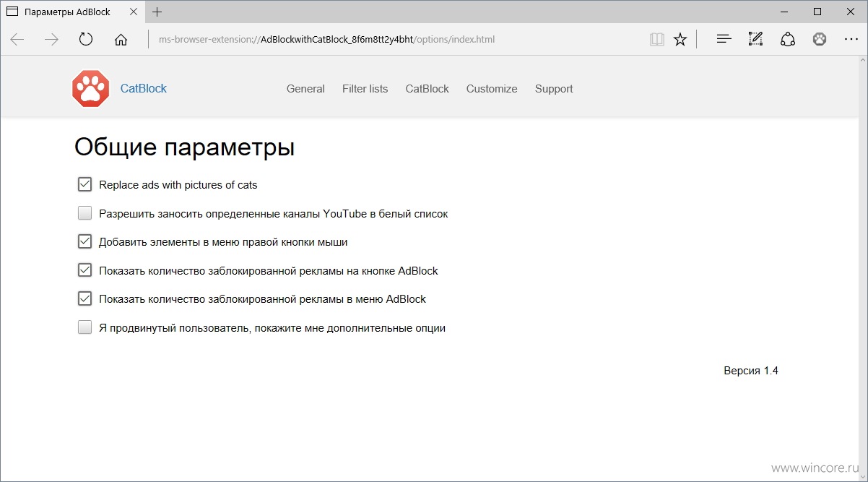Toggle blocked ads count в меню AdBlock
Screen dimensions: 868x482
85,299
